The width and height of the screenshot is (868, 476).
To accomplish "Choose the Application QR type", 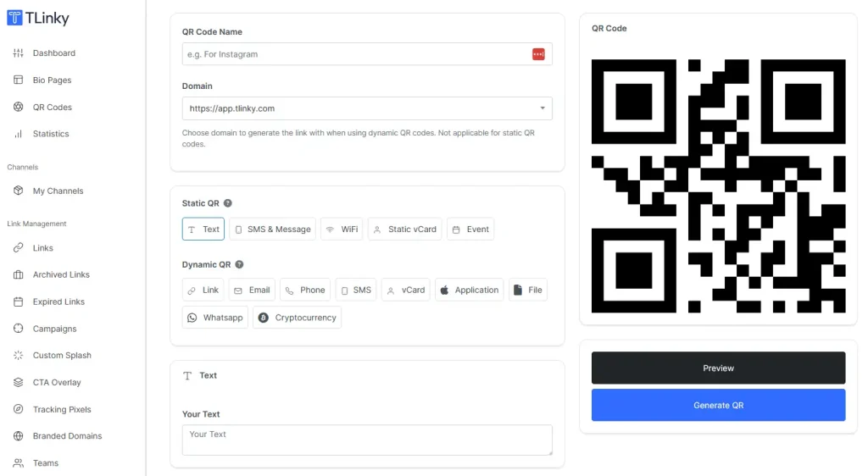I will pyautogui.click(x=470, y=290).
